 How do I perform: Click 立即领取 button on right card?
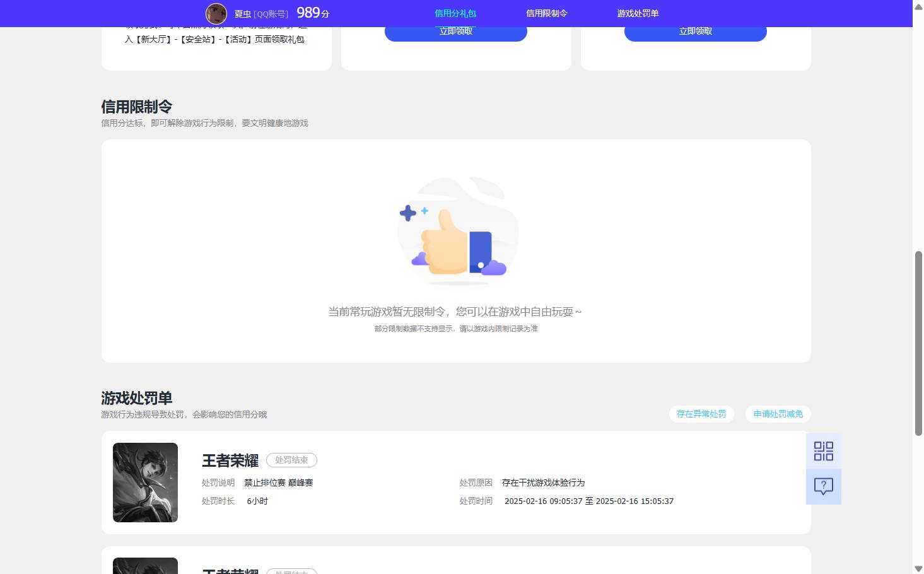(696, 32)
